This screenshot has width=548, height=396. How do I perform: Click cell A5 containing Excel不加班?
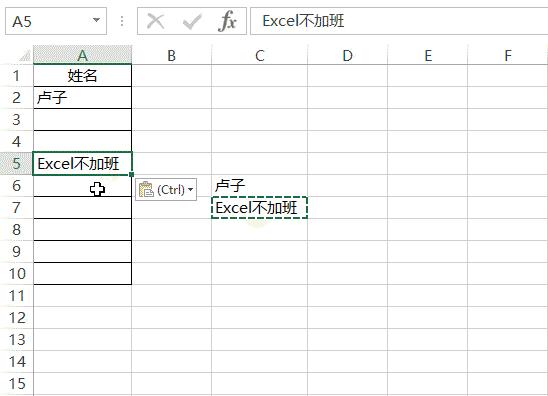tap(82, 164)
